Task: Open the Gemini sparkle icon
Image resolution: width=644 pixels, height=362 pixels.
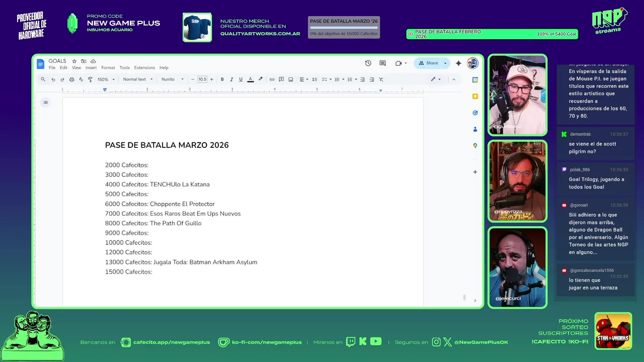Action: (458, 63)
